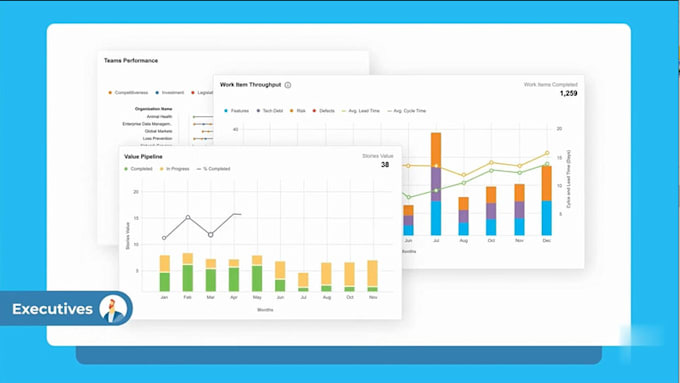The image size is (680, 383).
Task: Select the Value Pipeline chart title
Action: (x=143, y=157)
